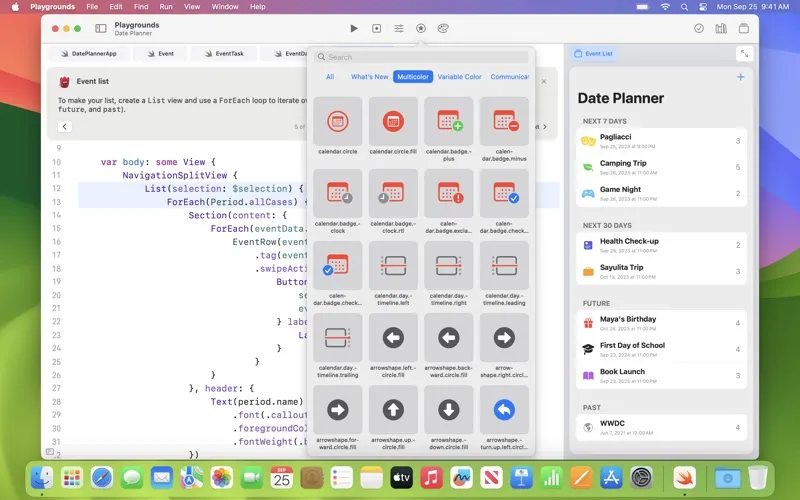
Task: Open the Health Check-up event
Action: pyautogui.click(x=661, y=245)
